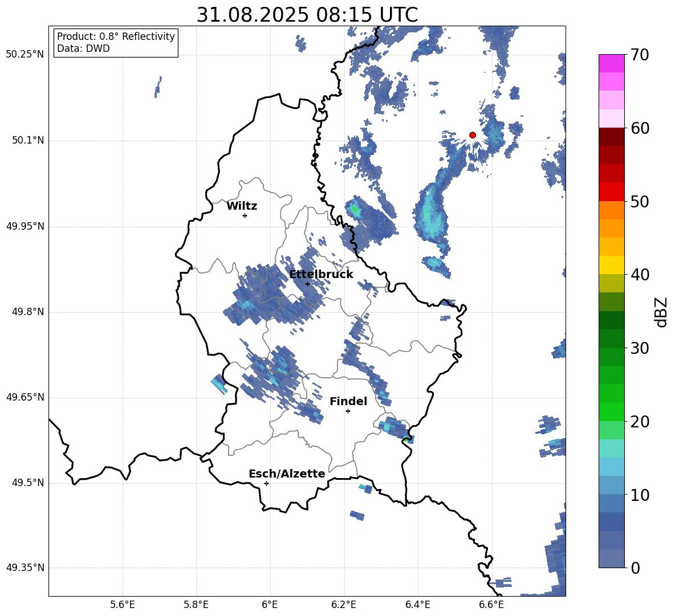The image size is (675, 616).
Task: Click the colorbar value 40
Action: click(x=640, y=275)
